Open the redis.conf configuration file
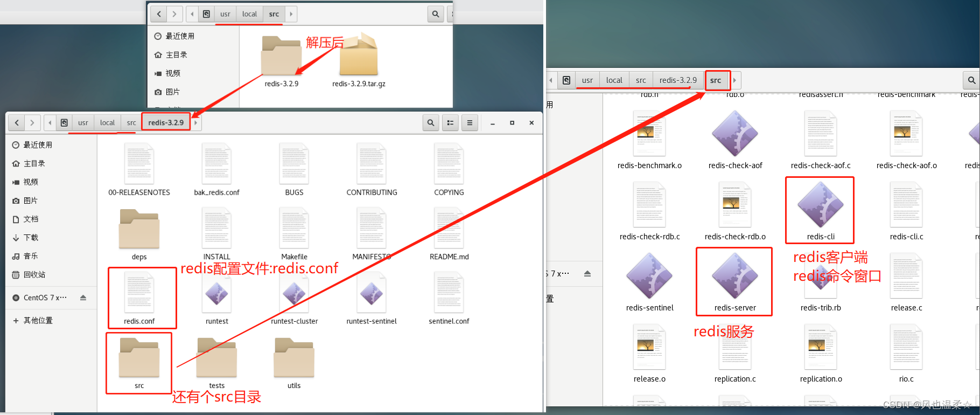Screen dimensions: 980x415 (x=139, y=298)
